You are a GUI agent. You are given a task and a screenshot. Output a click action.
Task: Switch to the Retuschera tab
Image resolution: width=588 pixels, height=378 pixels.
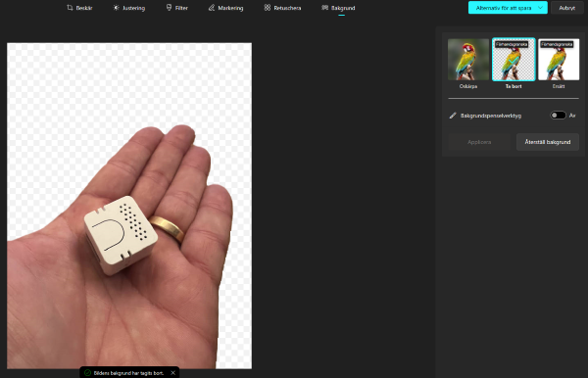pyautogui.click(x=282, y=8)
